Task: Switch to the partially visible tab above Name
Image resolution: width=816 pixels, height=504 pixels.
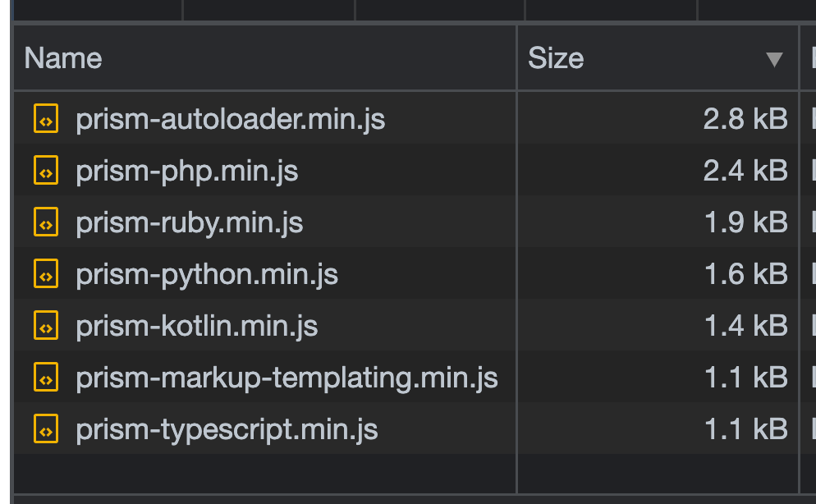Action: coord(99,9)
